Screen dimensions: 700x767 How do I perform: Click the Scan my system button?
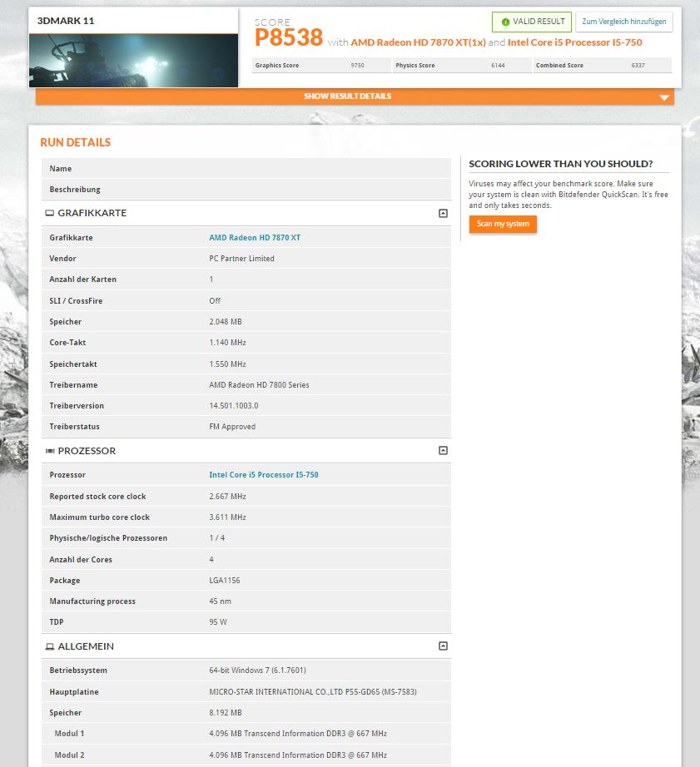[503, 224]
